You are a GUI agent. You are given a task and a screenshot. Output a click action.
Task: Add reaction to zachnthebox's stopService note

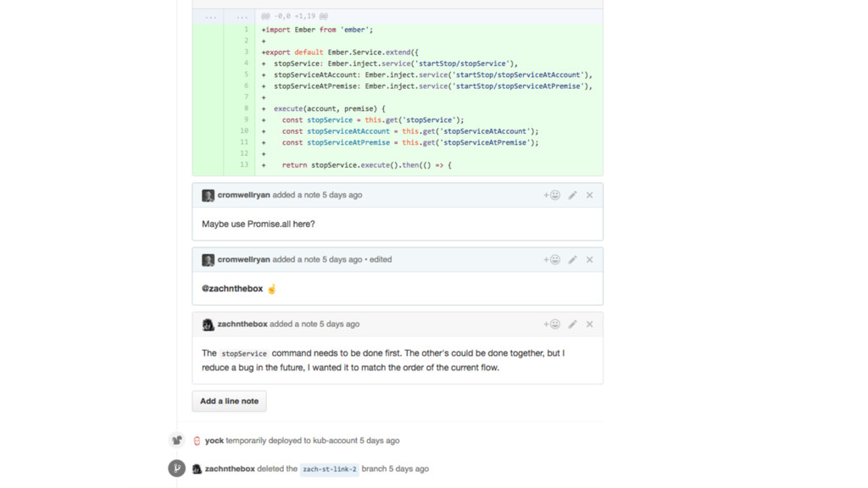pyautogui.click(x=552, y=324)
